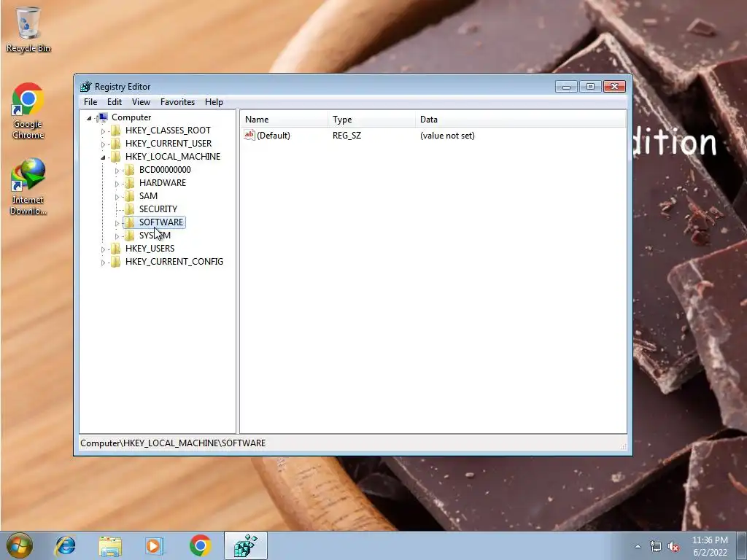Expand the SYSTEM key arrow
This screenshot has width=747, height=560.
coord(117,236)
